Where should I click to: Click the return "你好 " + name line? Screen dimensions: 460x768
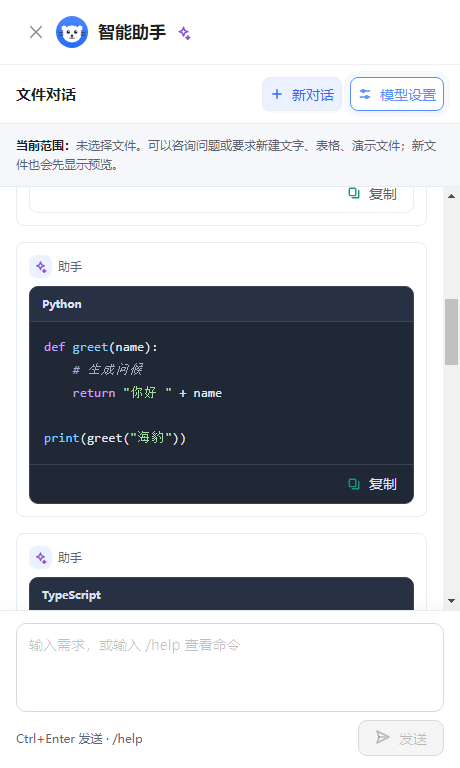147,393
